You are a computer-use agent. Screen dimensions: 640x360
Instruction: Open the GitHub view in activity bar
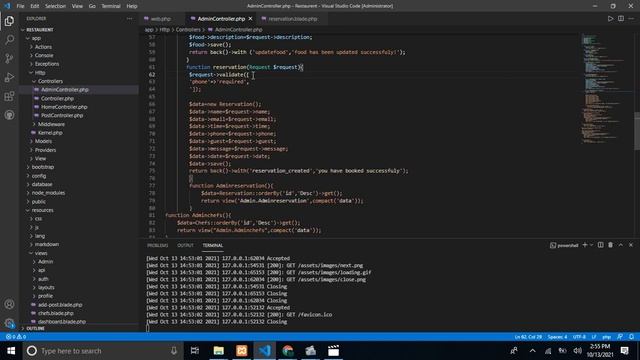(x=9, y=115)
